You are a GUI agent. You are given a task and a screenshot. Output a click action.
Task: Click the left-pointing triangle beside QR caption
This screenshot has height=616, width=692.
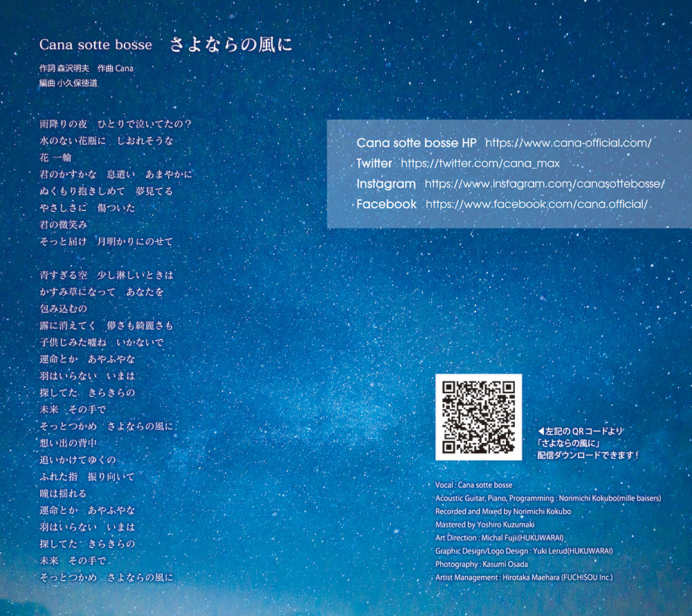pos(541,431)
